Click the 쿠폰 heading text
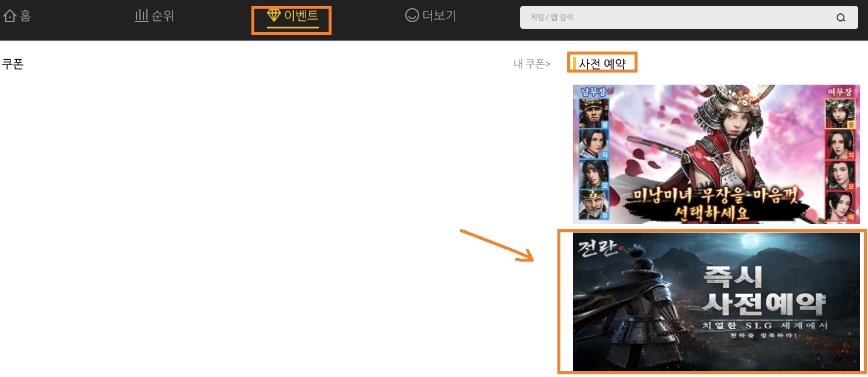868x377 pixels. click(x=13, y=64)
